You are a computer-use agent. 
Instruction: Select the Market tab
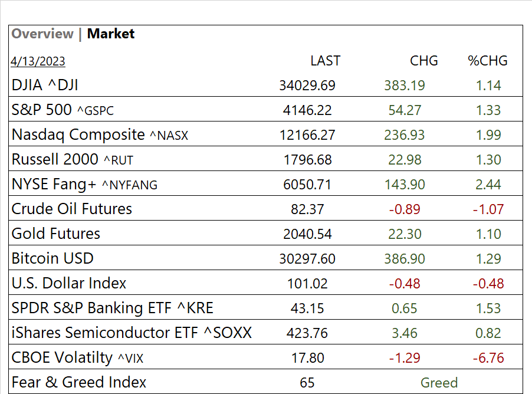pyautogui.click(x=111, y=34)
